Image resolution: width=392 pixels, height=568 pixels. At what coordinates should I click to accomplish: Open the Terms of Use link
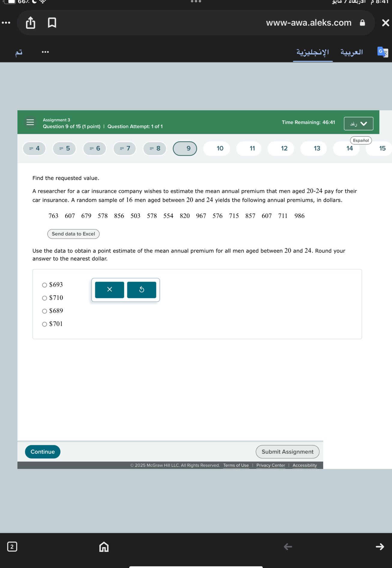(x=236, y=465)
